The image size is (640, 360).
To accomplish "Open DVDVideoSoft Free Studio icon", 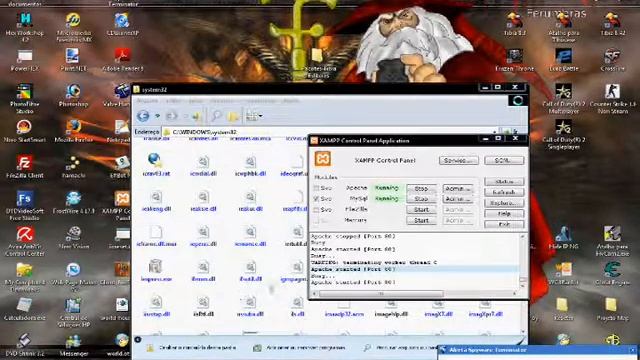I will [24, 204].
